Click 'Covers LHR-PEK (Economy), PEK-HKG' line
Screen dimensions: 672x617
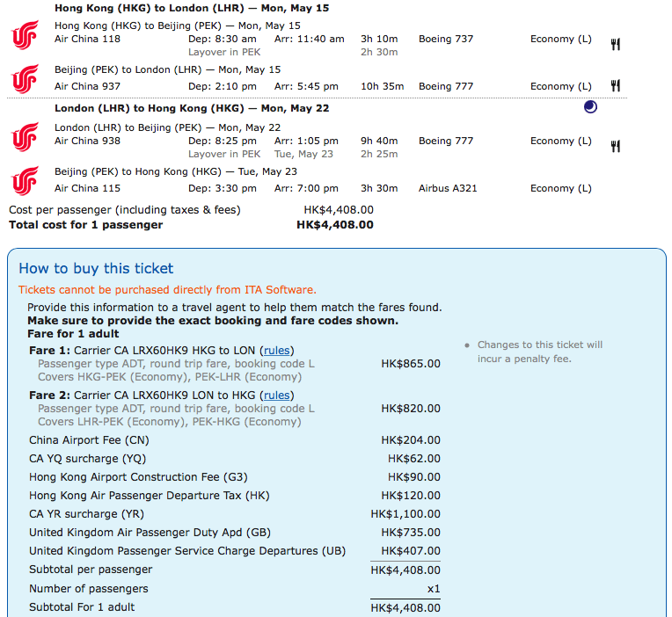click(170, 422)
